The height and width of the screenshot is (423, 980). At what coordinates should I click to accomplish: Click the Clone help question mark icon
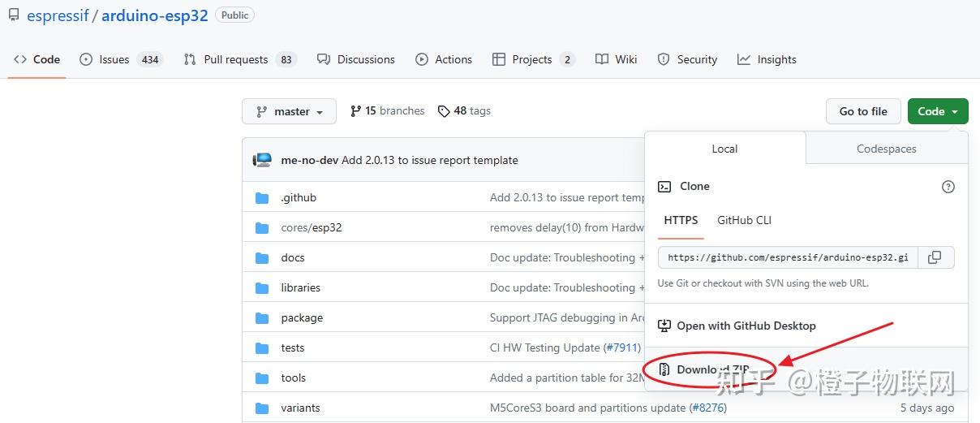click(948, 187)
